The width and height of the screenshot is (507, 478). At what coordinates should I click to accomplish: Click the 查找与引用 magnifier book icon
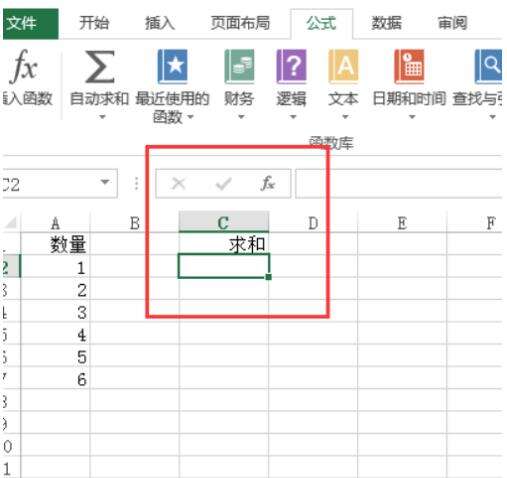pos(488,67)
